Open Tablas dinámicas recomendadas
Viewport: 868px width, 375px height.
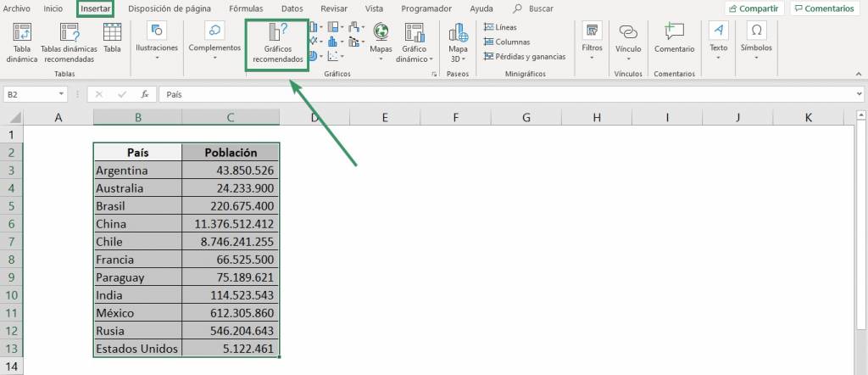[70, 43]
